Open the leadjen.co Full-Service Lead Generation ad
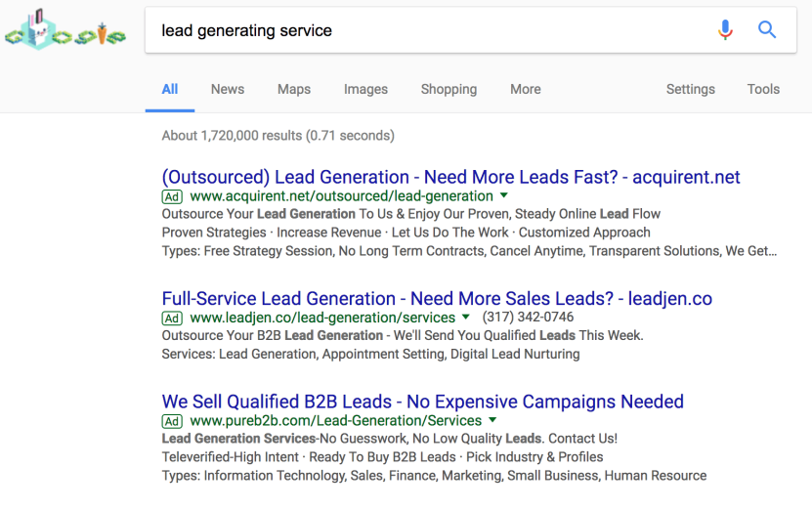 coord(437,298)
